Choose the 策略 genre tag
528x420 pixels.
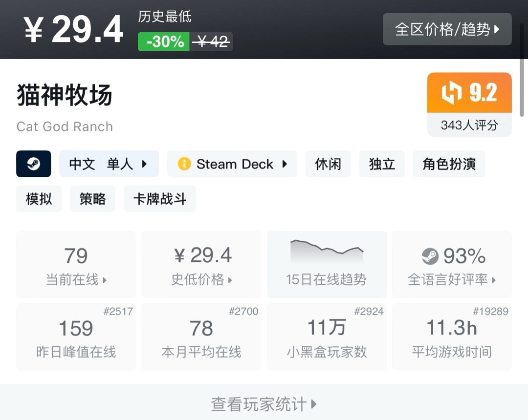(92, 199)
